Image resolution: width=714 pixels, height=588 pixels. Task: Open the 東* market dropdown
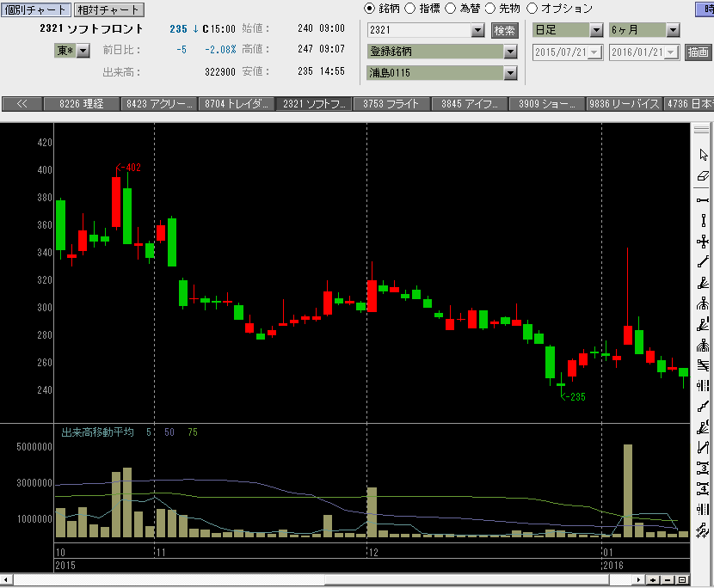coord(83,51)
